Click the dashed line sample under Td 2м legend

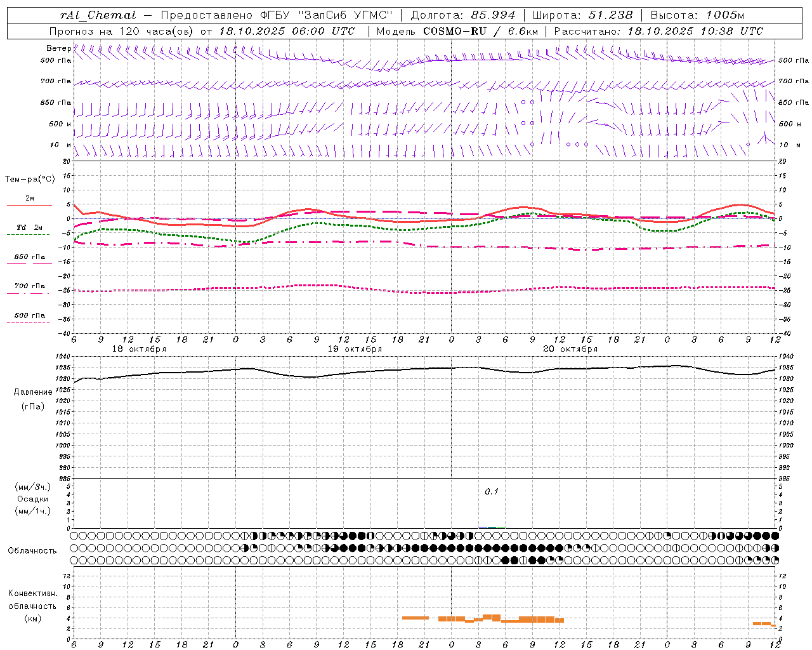[x=28, y=235]
